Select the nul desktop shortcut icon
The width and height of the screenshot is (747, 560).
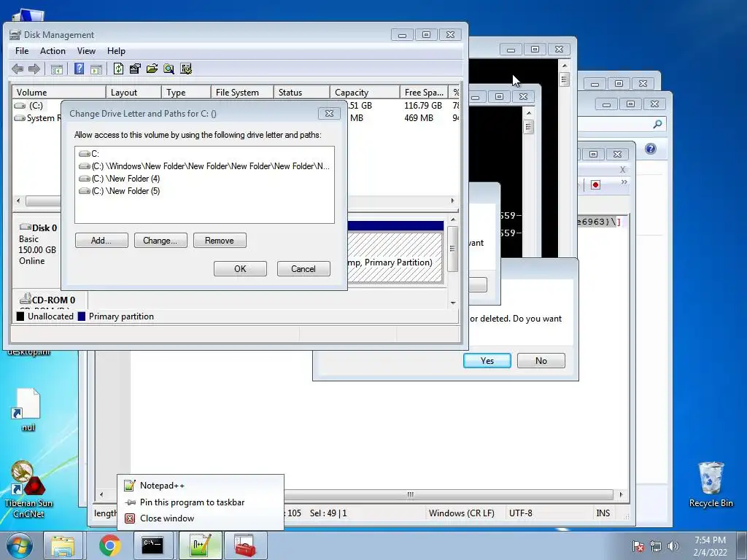coord(28,410)
